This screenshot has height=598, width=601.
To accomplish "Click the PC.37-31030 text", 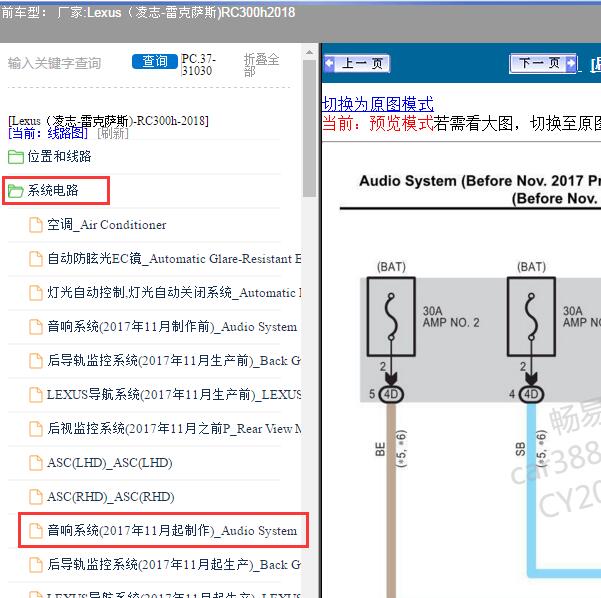I will tap(199, 65).
